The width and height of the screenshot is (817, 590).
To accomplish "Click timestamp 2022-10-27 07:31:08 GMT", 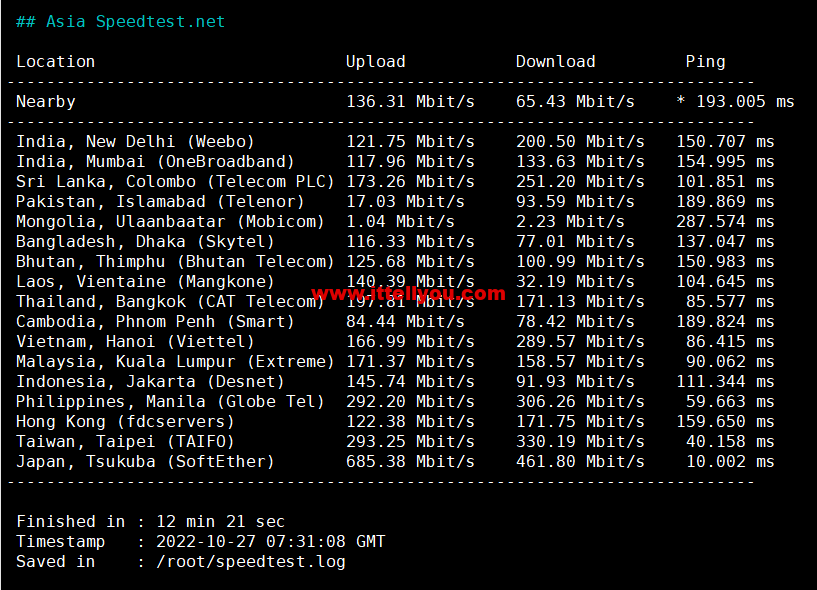I will coord(270,542).
